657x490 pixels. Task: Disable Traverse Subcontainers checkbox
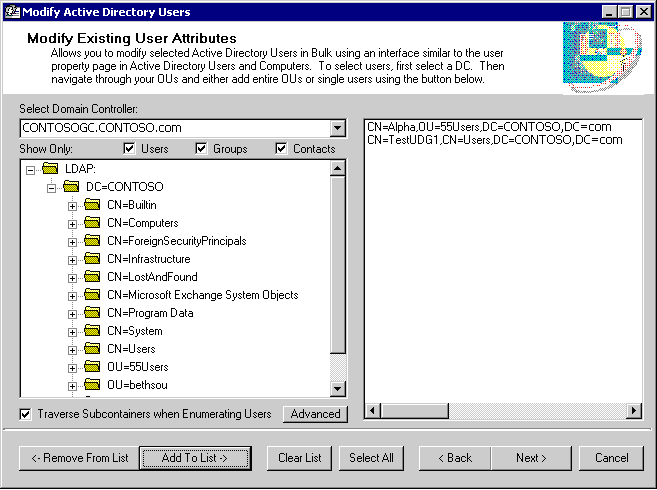pos(26,414)
